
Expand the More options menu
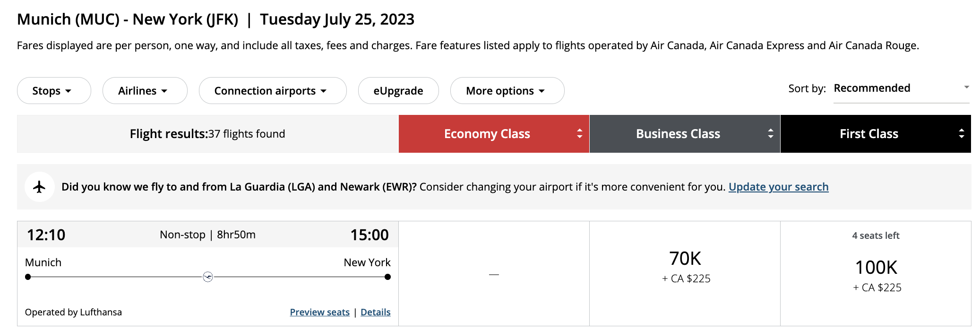tap(507, 91)
